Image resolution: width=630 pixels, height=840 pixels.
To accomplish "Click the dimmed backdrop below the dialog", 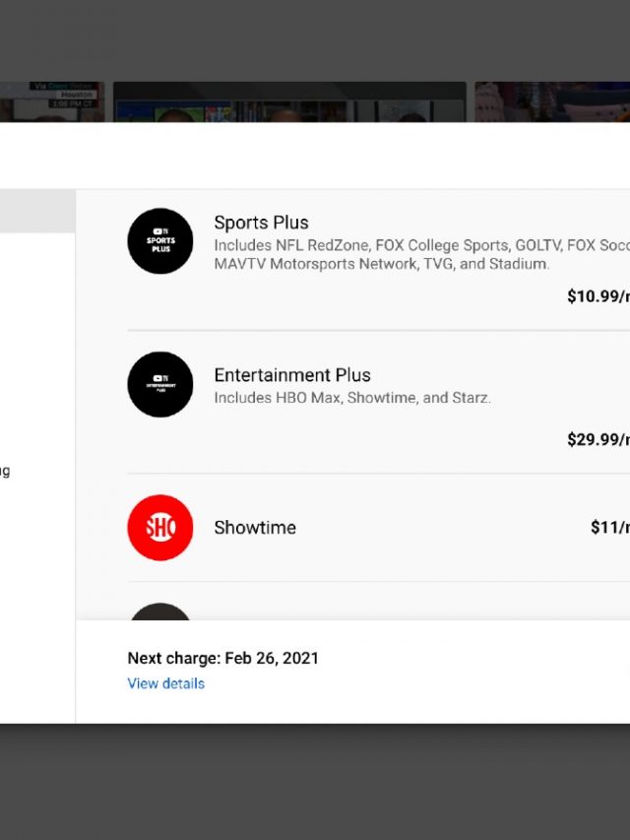I will click(x=315, y=781).
